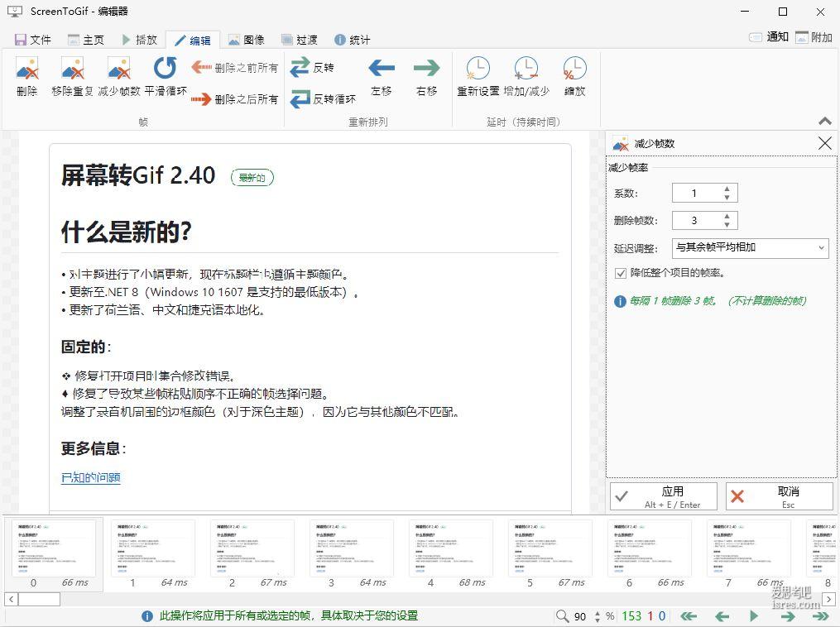Screen dimensions: 840x627
Task: Select frame 4 thumbnail (68 ms)
Action: coord(451,553)
